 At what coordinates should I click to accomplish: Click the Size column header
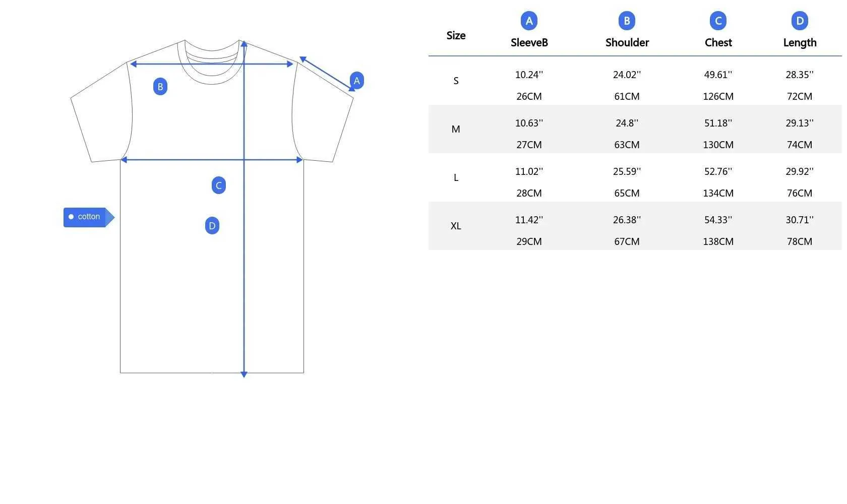pos(456,36)
